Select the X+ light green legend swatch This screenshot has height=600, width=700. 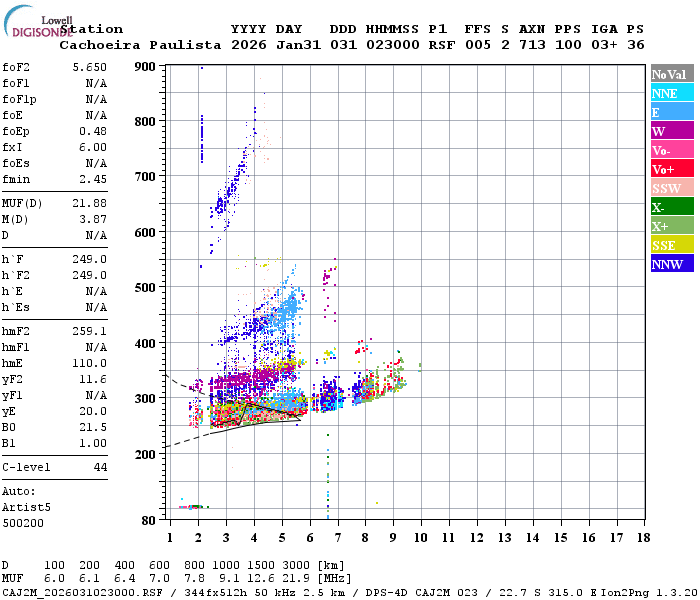point(672,226)
